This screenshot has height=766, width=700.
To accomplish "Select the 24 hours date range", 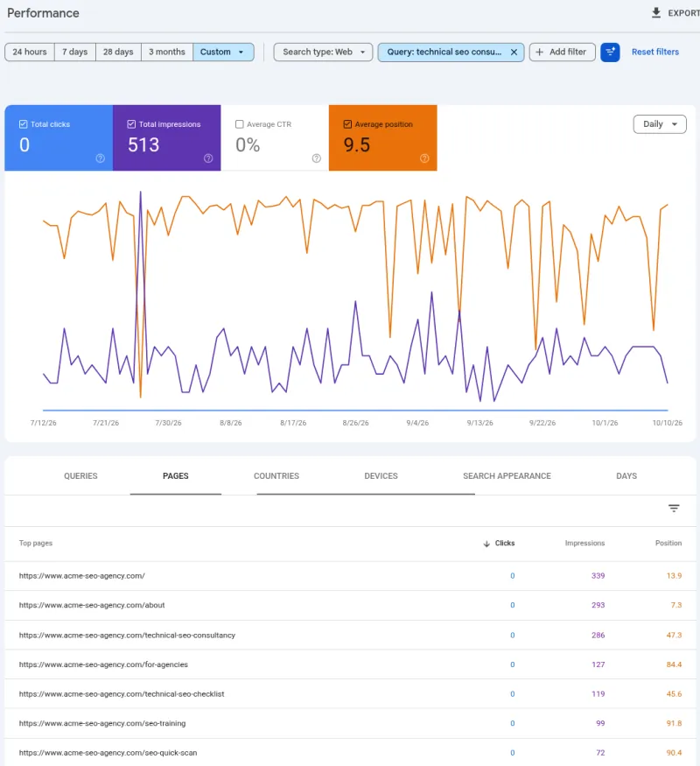I will (30, 52).
